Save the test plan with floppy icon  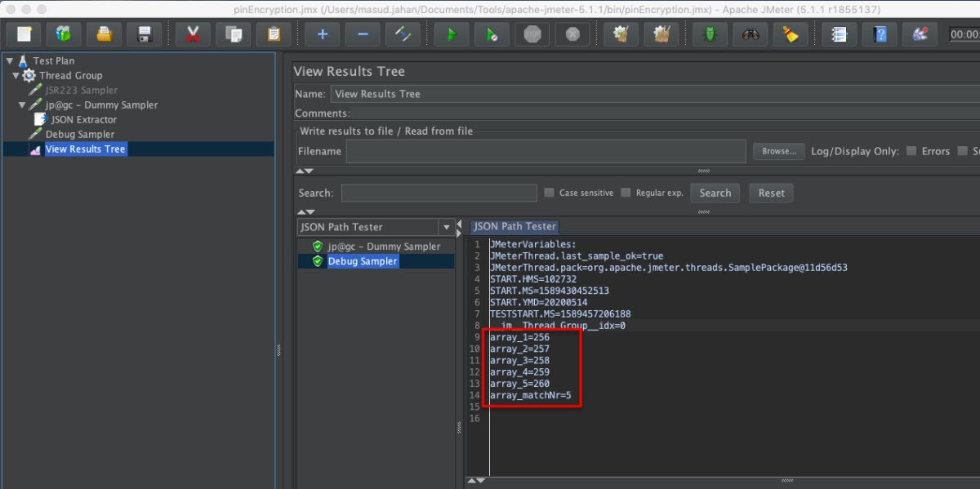(145, 34)
